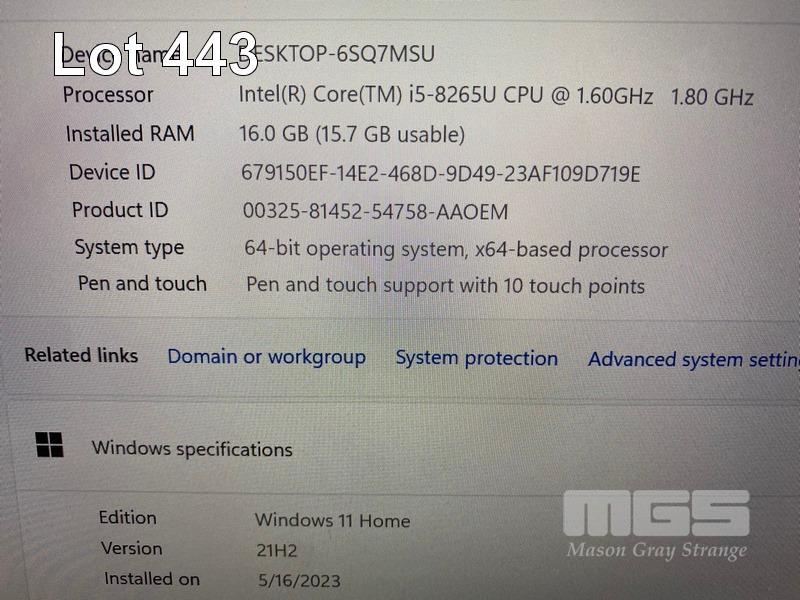This screenshot has height=600, width=800.
Task: Click the Lot 443 overlay label
Action: [156, 54]
